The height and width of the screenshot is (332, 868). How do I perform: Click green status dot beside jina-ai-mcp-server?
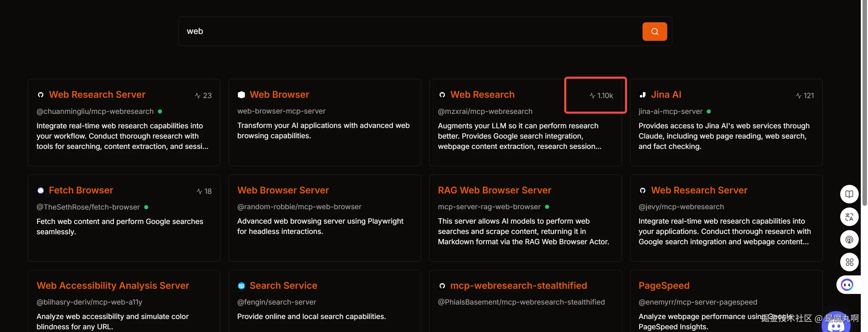point(709,111)
